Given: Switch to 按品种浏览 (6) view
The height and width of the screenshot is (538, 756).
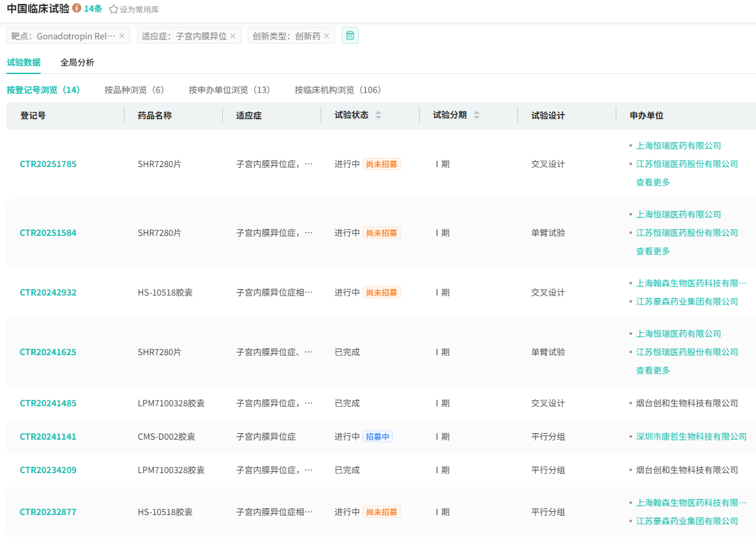Looking at the screenshot, I should (134, 90).
